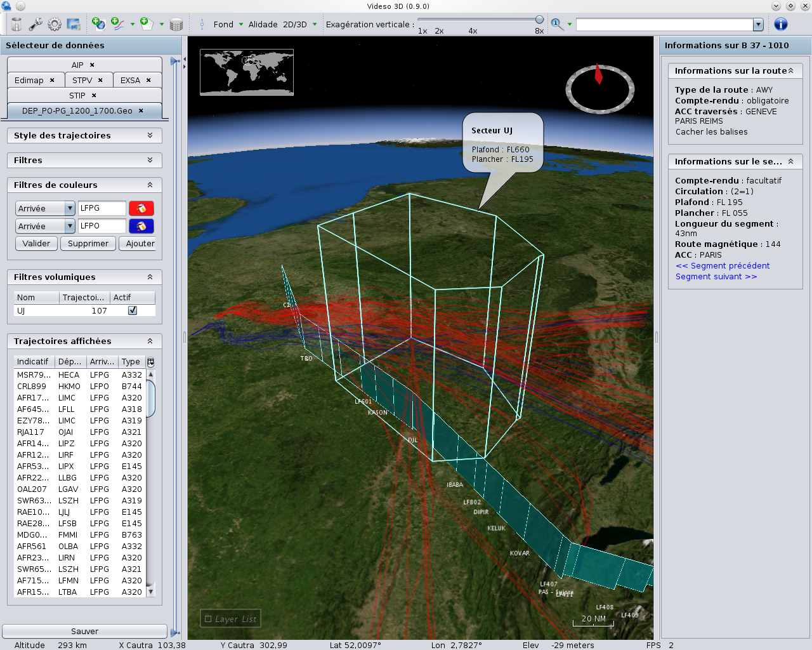This screenshot has height=650, width=812.
Task: Open the search combo box dropdown arrow
Action: click(758, 24)
